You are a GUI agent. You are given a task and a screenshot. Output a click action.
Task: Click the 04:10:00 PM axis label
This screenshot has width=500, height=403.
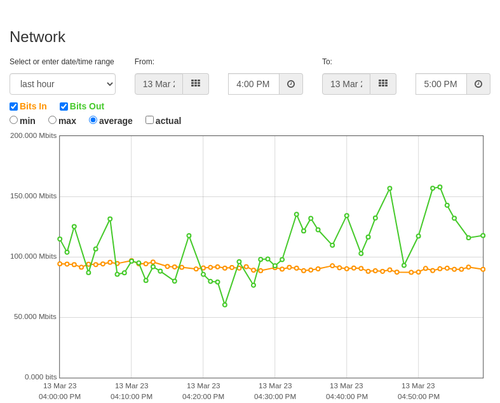tap(131, 397)
